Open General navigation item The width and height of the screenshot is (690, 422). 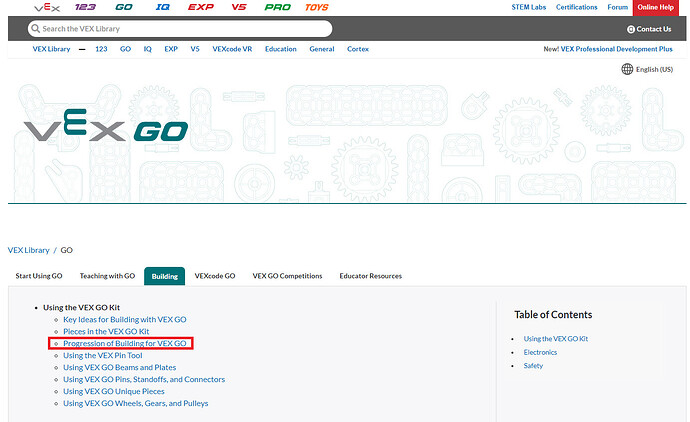point(322,49)
